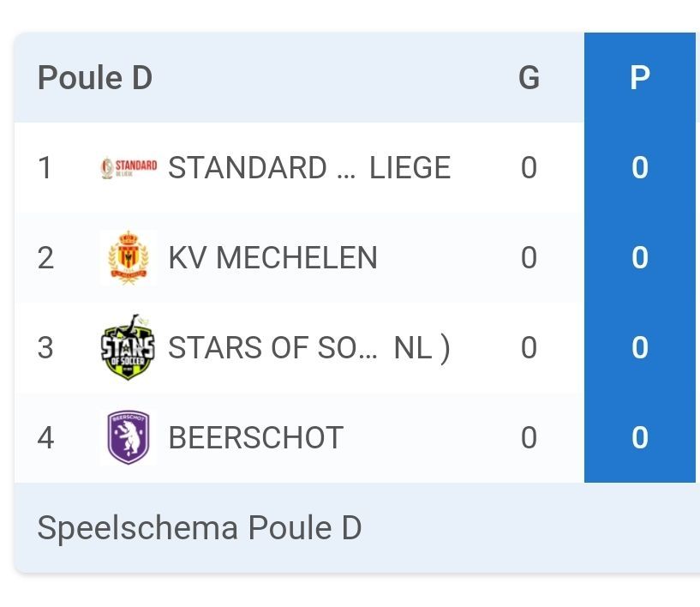The height and width of the screenshot is (607, 700).
Task: Select the KV MECHELEN team name
Action: coord(272,257)
